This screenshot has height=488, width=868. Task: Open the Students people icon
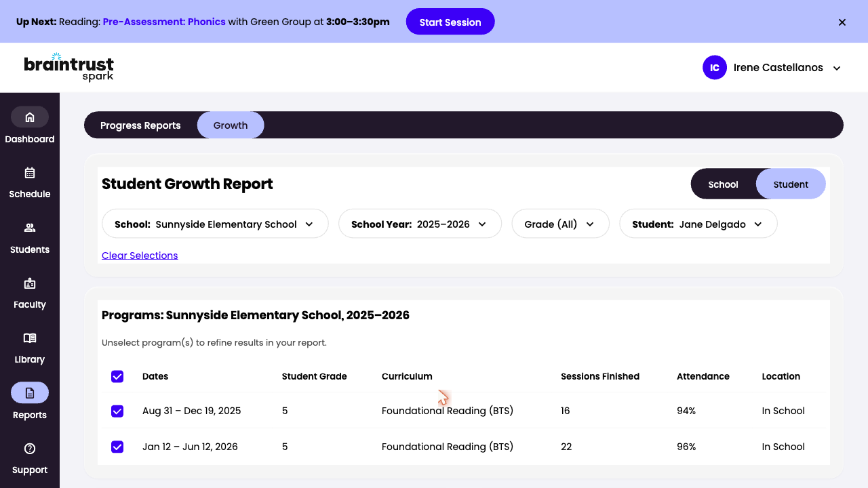(30, 228)
